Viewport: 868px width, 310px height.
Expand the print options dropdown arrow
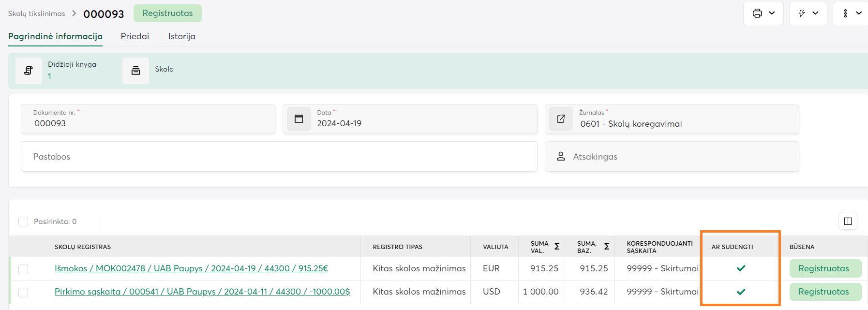click(x=772, y=14)
